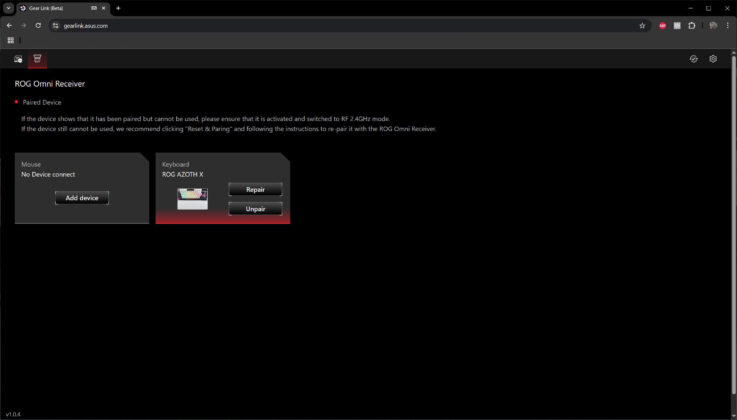Click the address bar showing gearlink.asus.com

[350, 26]
